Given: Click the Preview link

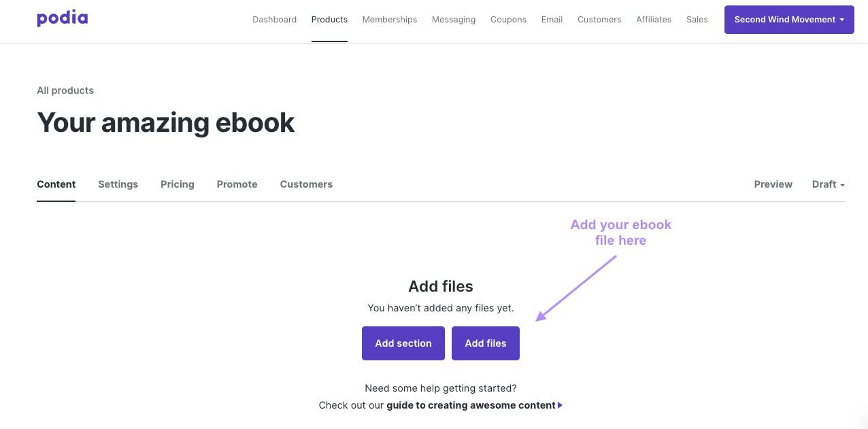Looking at the screenshot, I should (x=773, y=184).
